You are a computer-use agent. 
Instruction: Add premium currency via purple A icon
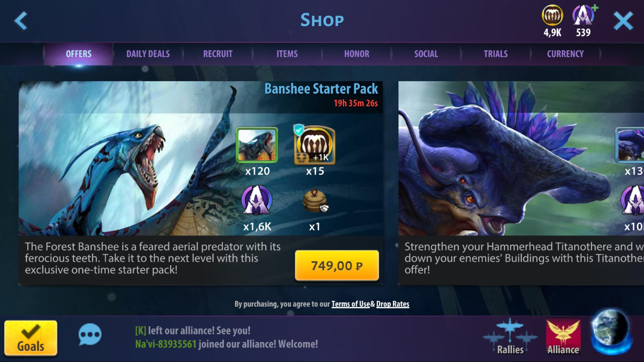point(584,16)
